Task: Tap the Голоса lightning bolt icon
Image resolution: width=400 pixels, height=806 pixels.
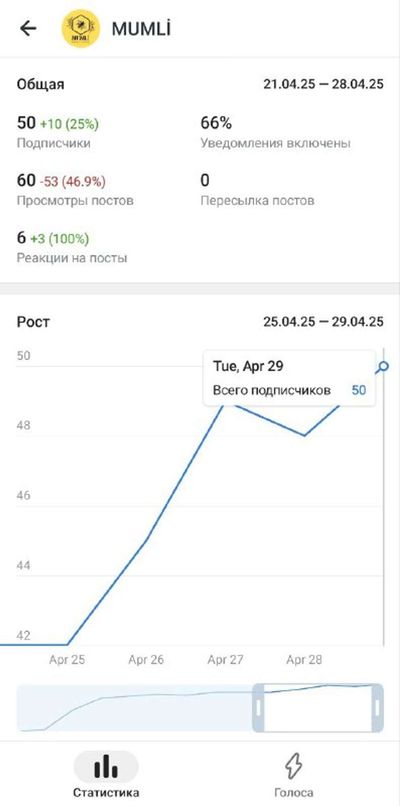Action: pyautogui.click(x=294, y=767)
